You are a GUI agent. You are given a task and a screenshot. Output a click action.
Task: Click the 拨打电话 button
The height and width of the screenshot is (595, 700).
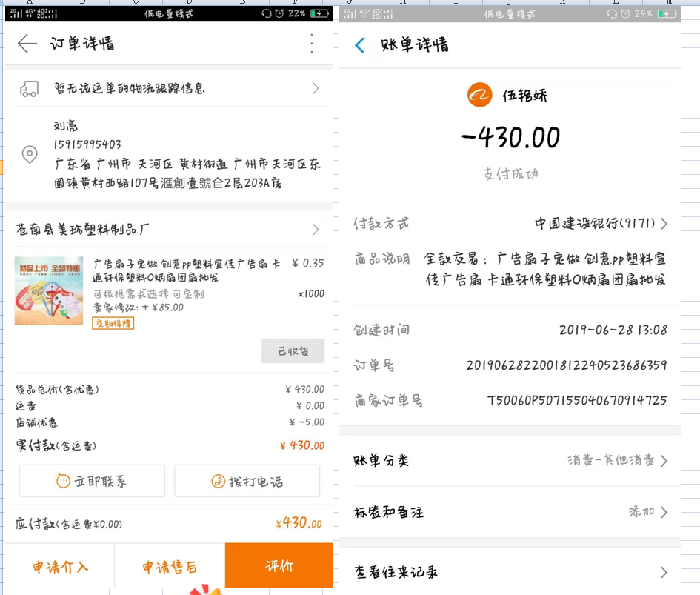click(247, 481)
